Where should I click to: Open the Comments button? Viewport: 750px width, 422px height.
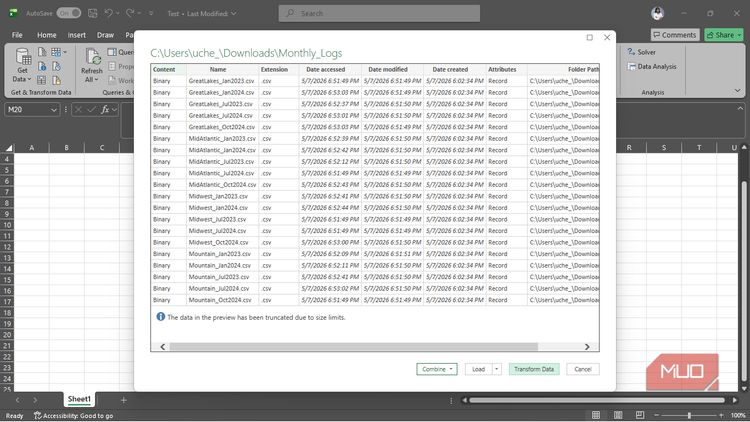pyautogui.click(x=675, y=35)
